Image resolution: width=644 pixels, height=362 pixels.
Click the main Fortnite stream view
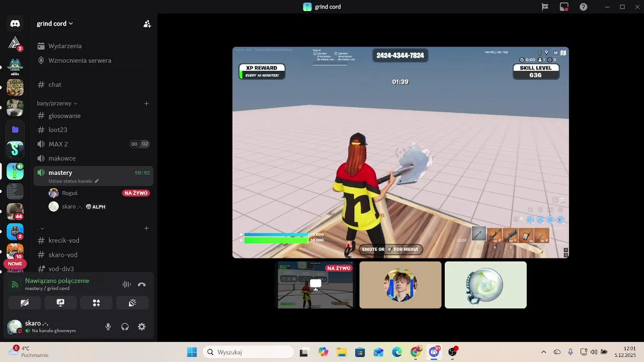coord(400,152)
